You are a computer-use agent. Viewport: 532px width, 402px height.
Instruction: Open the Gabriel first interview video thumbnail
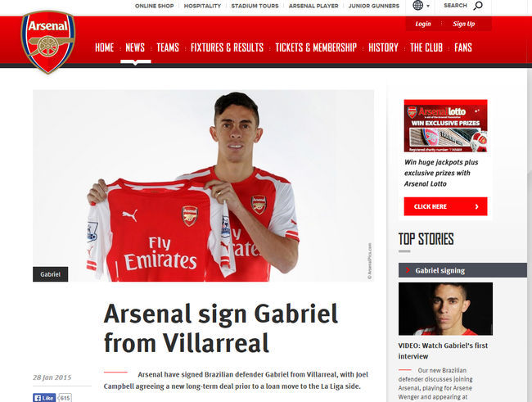point(445,309)
